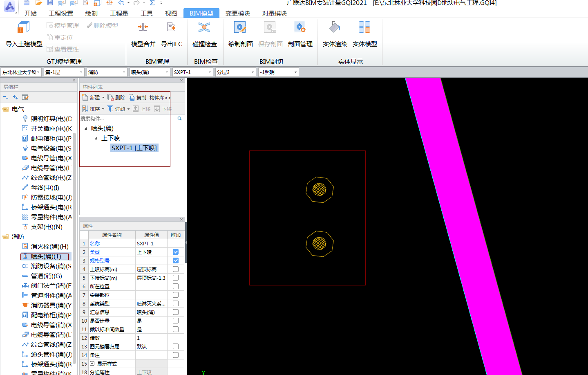Check the 系统类型 attach checkbox
This screenshot has height=375, width=588.
coord(176,303)
